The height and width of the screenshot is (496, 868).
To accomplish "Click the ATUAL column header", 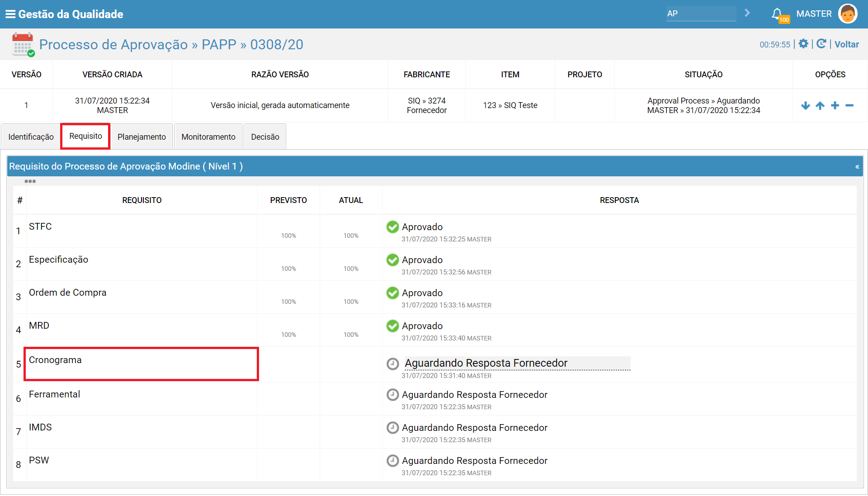I will pyautogui.click(x=351, y=200).
